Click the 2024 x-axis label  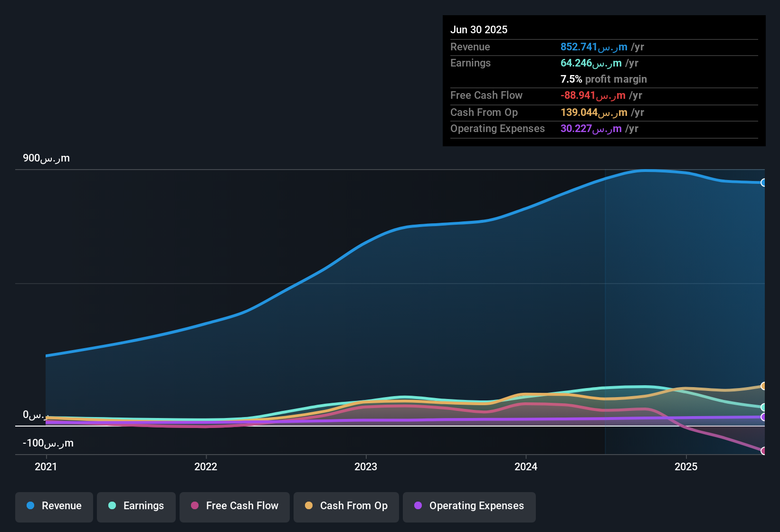(x=526, y=466)
